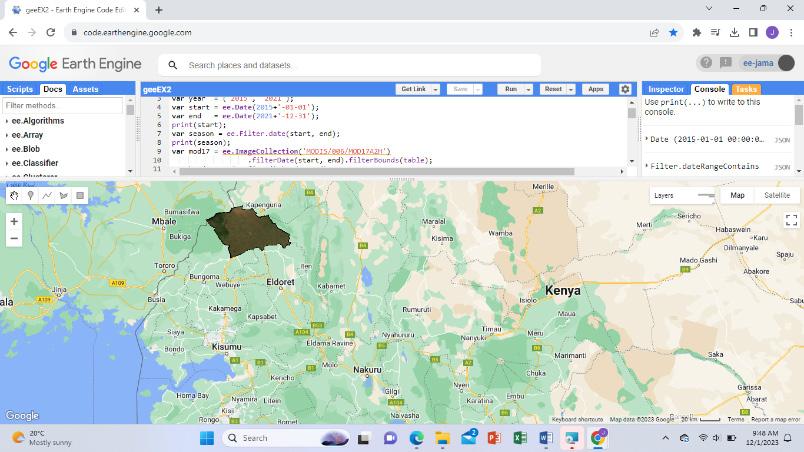The image size is (804, 452).
Task: Open the help question mark menu
Action: (706, 63)
